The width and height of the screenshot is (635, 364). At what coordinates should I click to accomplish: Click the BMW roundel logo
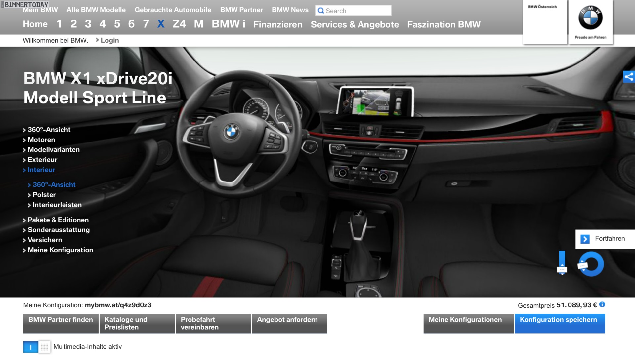(x=590, y=18)
